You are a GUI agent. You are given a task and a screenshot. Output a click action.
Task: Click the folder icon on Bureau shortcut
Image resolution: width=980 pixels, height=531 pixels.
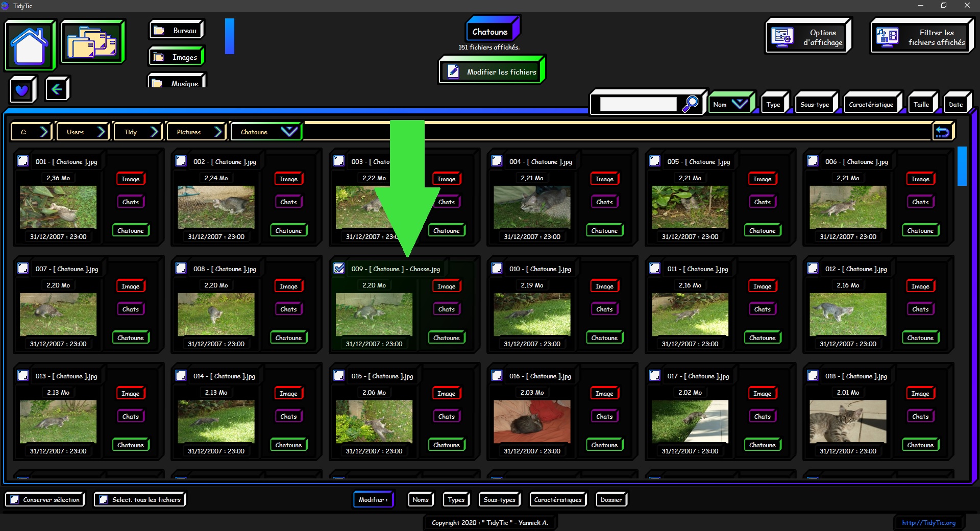159,31
